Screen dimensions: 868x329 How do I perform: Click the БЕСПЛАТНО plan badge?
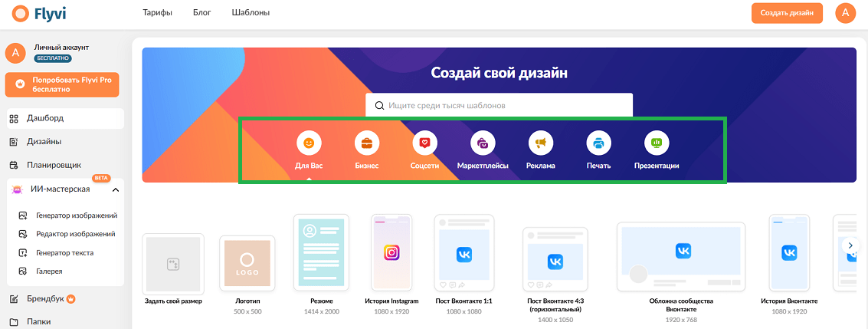pos(54,58)
